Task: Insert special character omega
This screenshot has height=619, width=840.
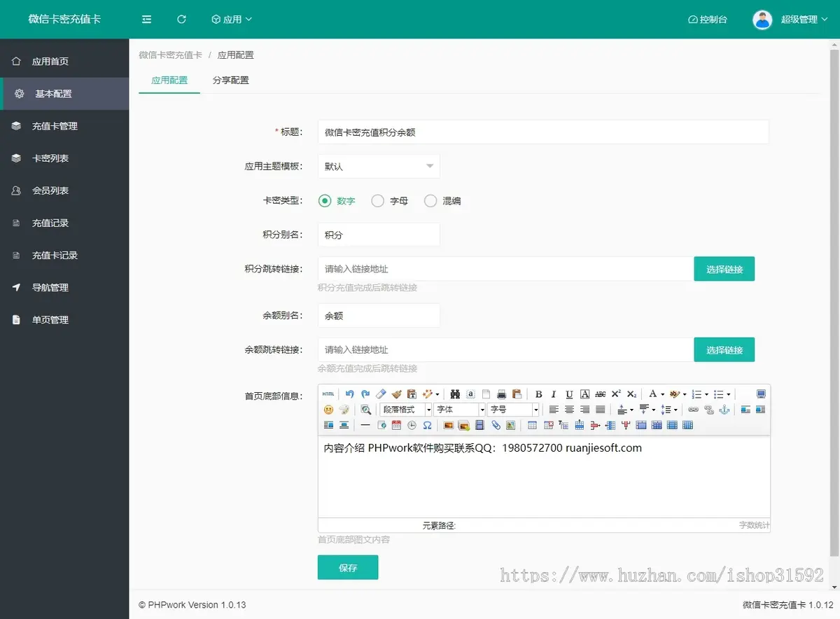Action: 427,425
